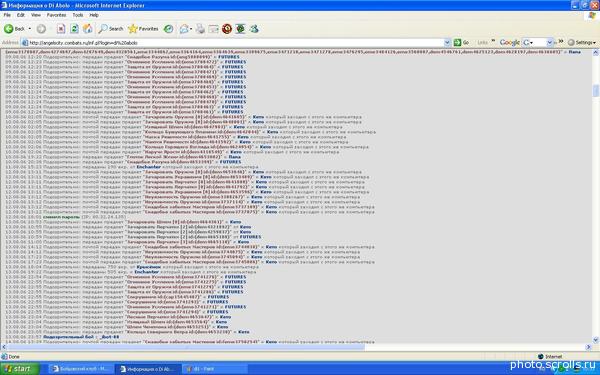
Task: Click the toolbar icon right of Print
Action: click(214, 29)
